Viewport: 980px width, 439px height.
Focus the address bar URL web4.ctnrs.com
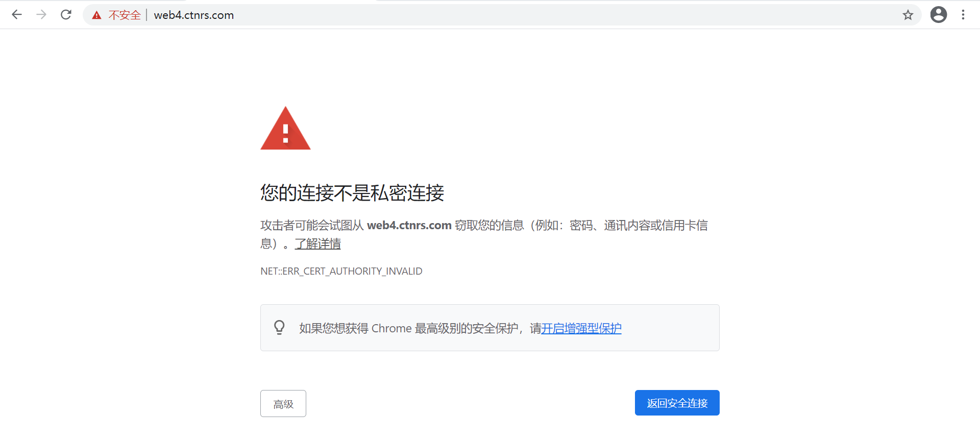click(x=193, y=15)
